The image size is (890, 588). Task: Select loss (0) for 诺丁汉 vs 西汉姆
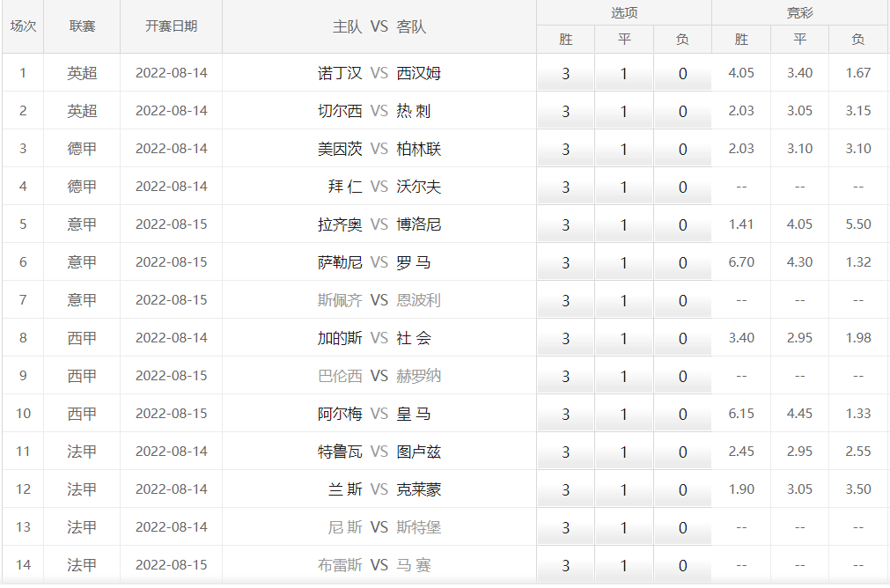click(683, 73)
